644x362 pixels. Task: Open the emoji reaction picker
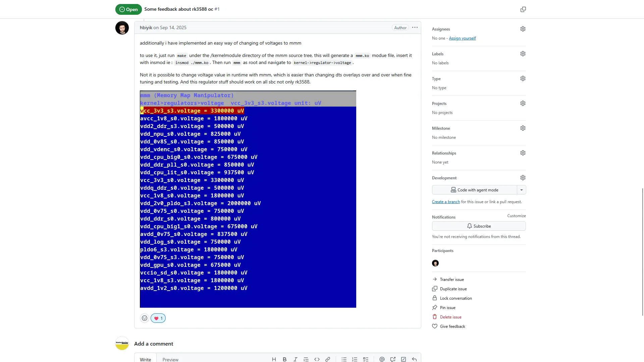(145, 318)
